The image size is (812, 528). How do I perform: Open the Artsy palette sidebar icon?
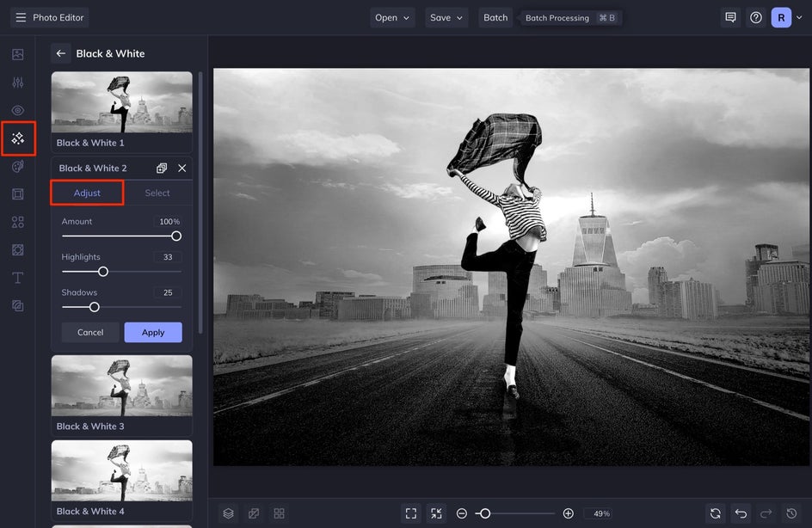pos(17,166)
